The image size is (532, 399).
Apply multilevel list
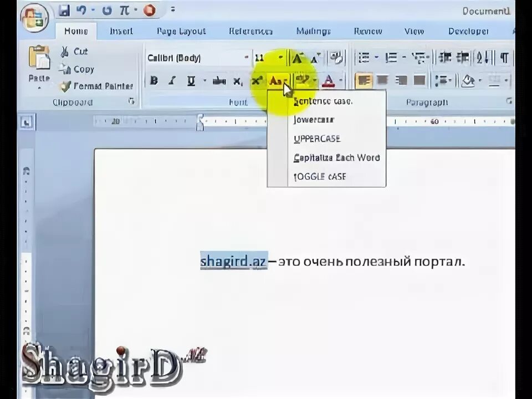click(420, 58)
